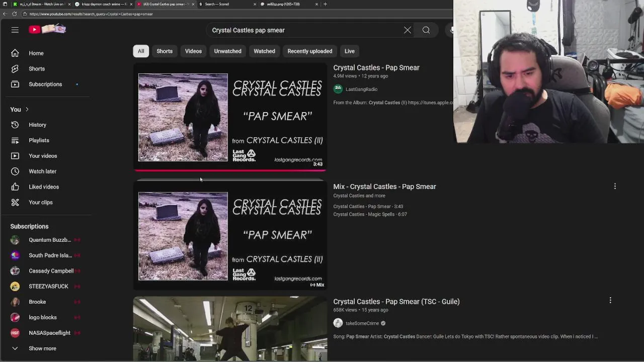The width and height of the screenshot is (644, 362).
Task: Open the Mix playlist thumbnail
Action: 230,236
